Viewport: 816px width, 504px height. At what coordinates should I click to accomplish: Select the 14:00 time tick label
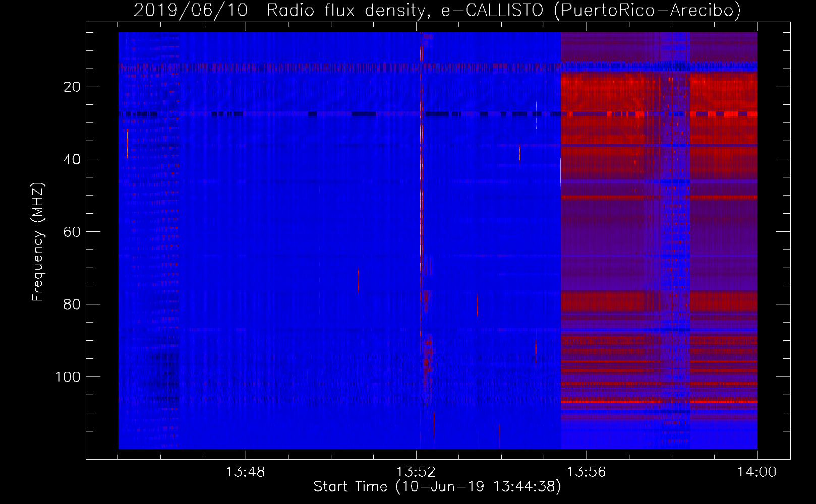[756, 472]
